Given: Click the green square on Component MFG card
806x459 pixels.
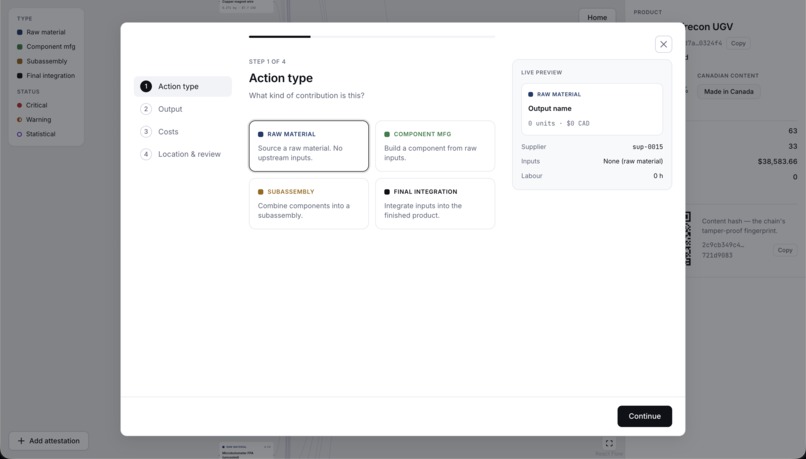Looking at the screenshot, I should [387, 134].
